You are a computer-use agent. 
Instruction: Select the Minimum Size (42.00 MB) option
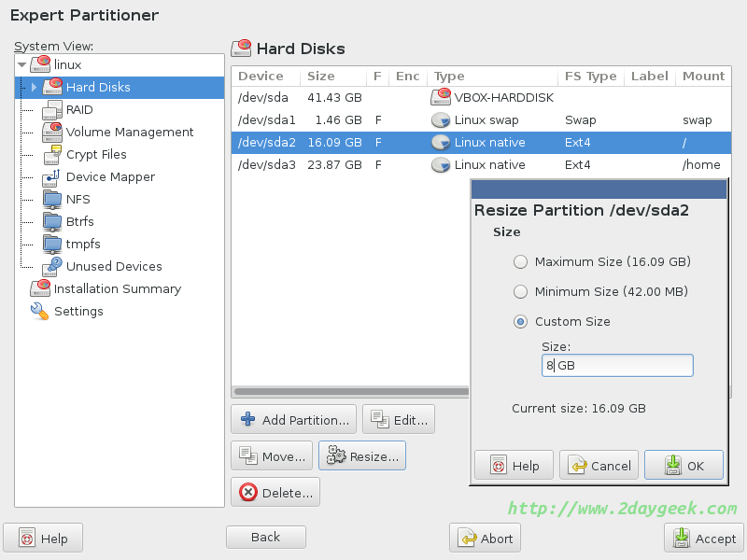tap(520, 292)
